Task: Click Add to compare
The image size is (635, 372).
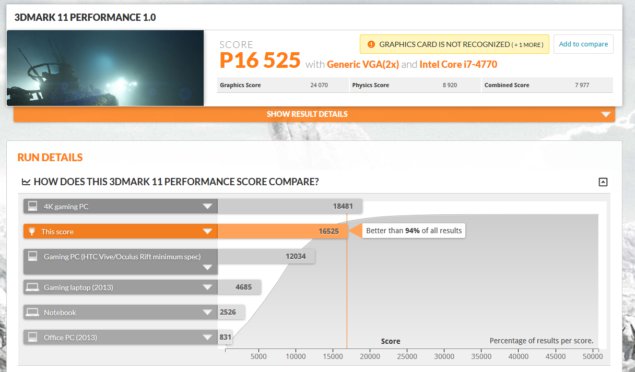Action: pos(583,44)
